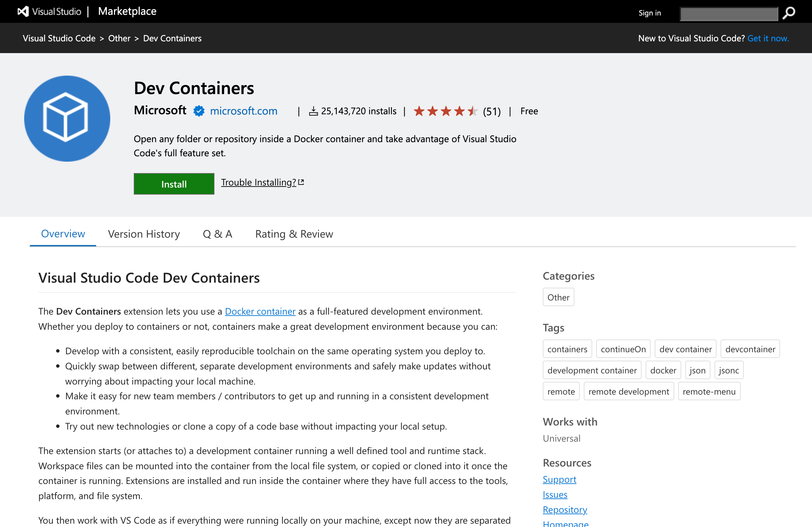This screenshot has width=812, height=527.
Task: Click the continueOn tag
Action: (623, 349)
